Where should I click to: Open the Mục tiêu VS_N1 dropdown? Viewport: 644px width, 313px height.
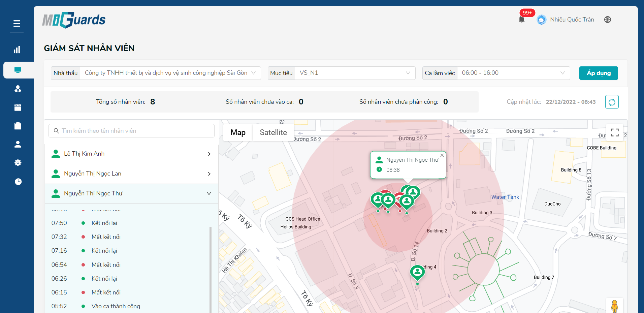tap(355, 73)
